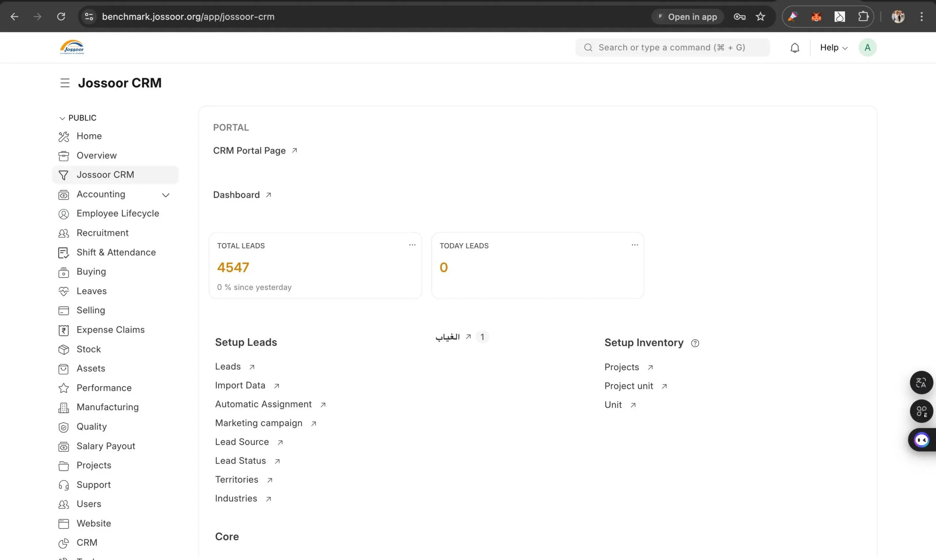Click the Jossoor logo

point(72,48)
